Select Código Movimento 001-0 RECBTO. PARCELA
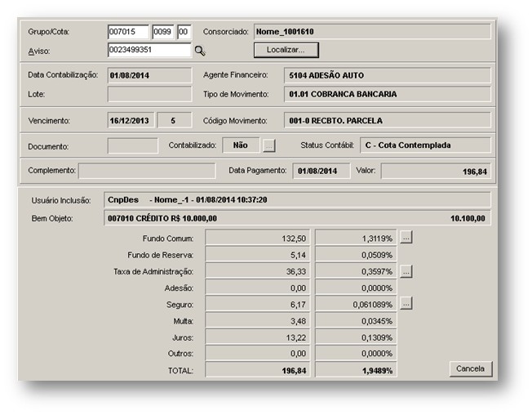Image resolution: width=532 pixels, height=415 pixels. click(387, 121)
